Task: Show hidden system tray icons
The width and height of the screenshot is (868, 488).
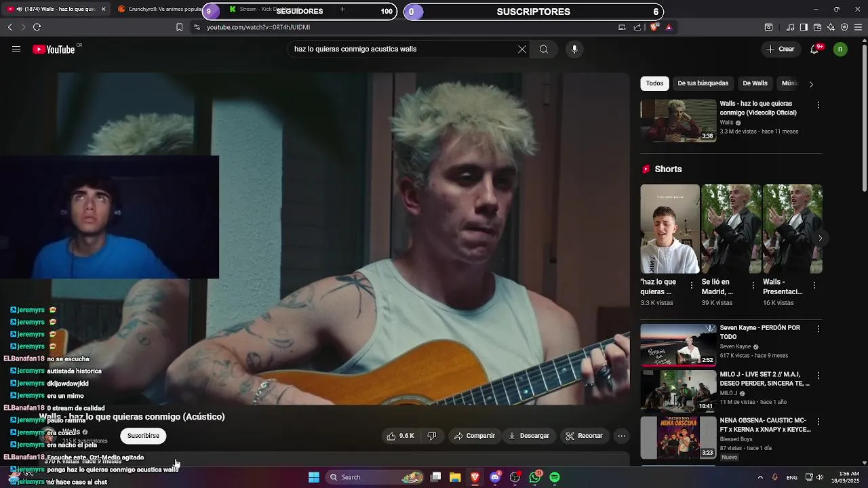Action: tap(760, 477)
